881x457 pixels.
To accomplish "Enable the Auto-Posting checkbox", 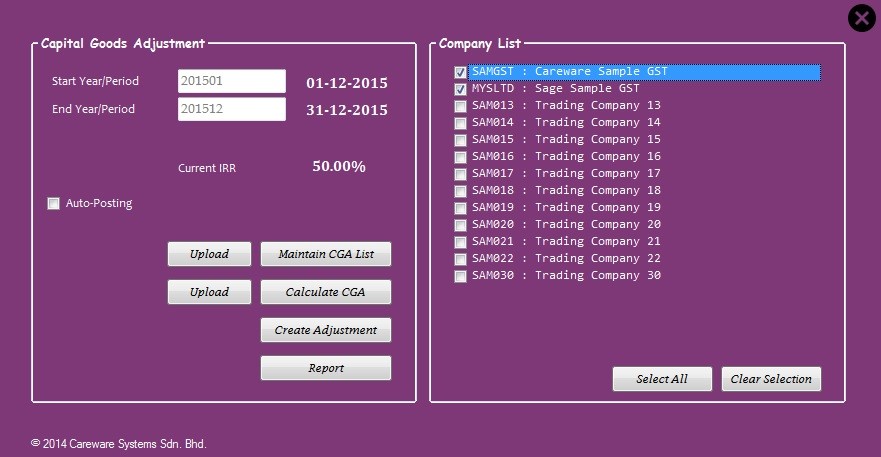I will 54,204.
